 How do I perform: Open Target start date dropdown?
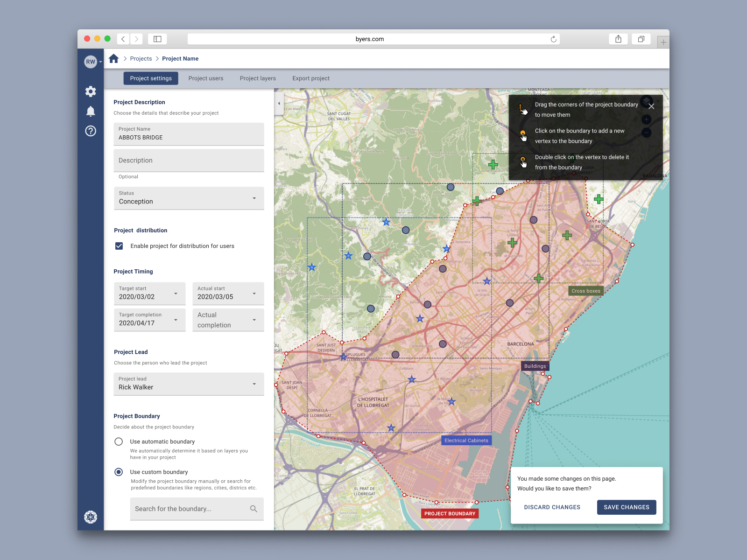pos(149,294)
